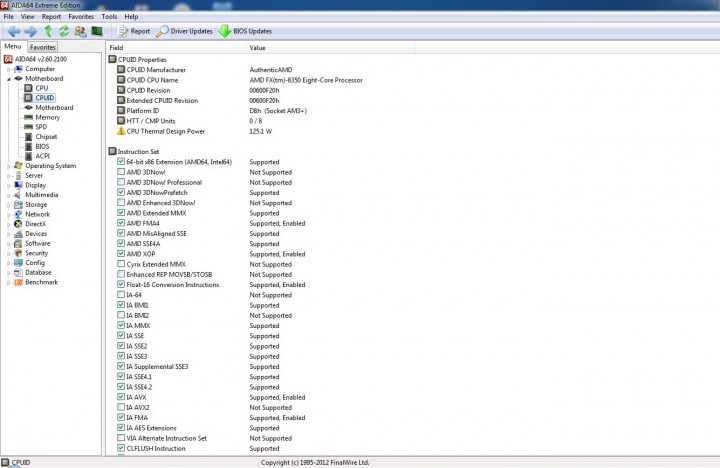Sort by the Value column header
The width and height of the screenshot is (720, 468).
pyautogui.click(x=331, y=48)
